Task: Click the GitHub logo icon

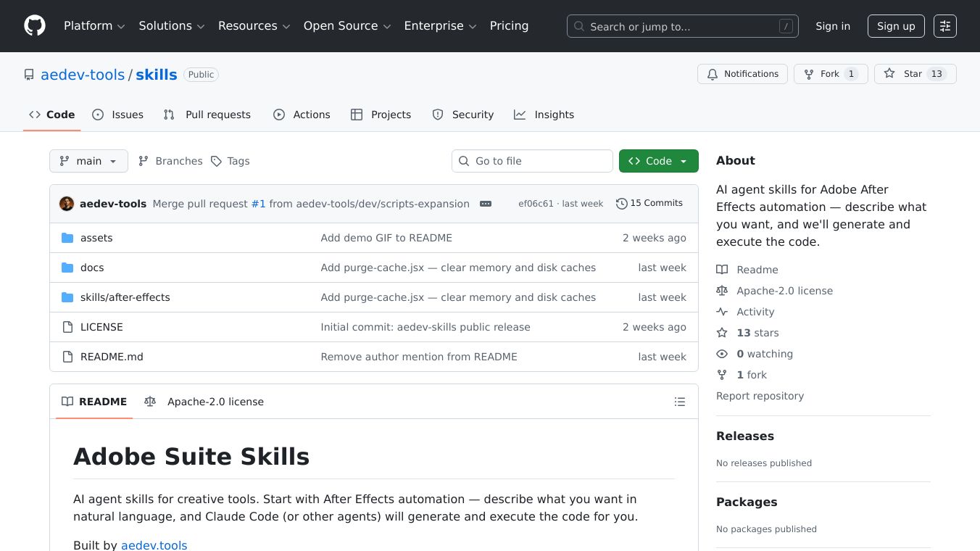Action: pyautogui.click(x=35, y=26)
